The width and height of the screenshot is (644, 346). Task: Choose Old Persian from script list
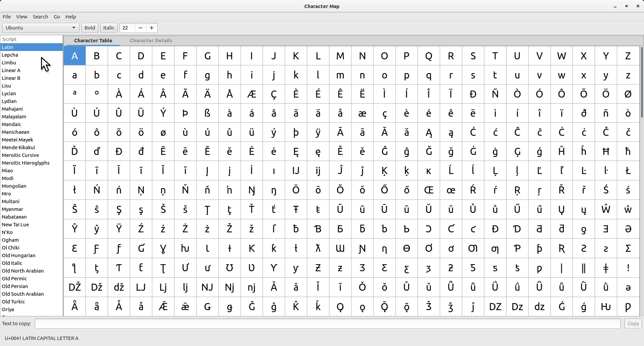pyautogui.click(x=15, y=286)
